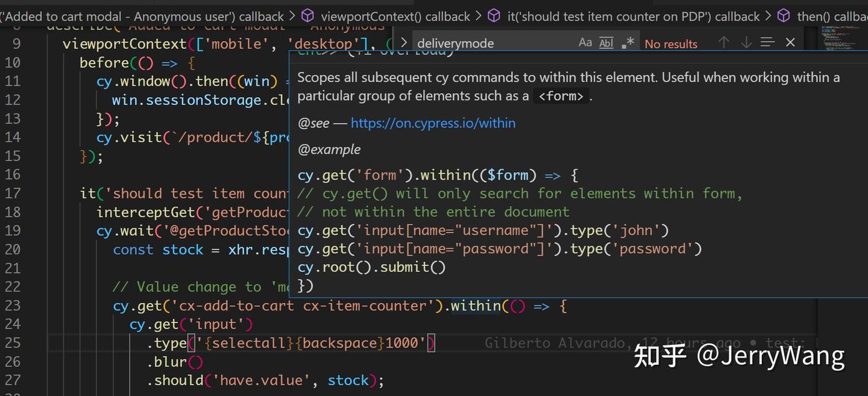Click 'interceptGet' on line 18

[146, 212]
